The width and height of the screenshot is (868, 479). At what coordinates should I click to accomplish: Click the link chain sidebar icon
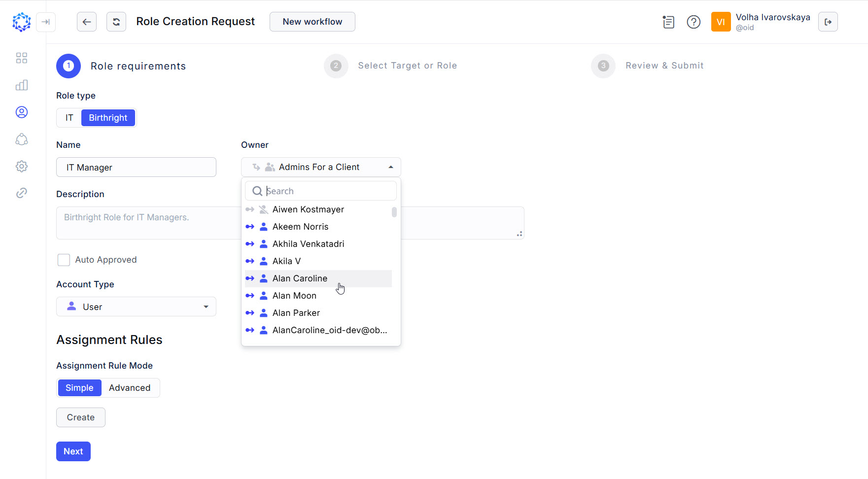(21, 193)
